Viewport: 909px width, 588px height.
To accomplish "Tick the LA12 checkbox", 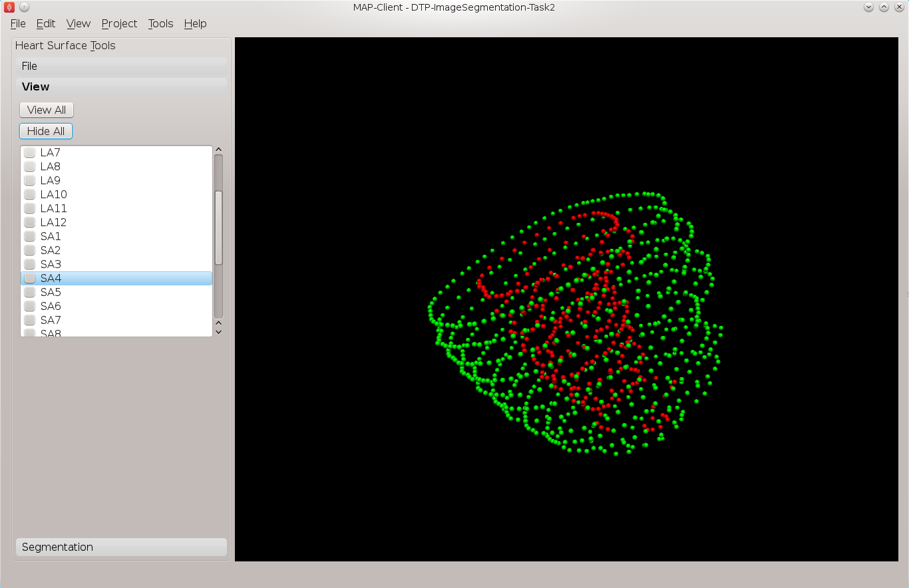I will point(29,222).
